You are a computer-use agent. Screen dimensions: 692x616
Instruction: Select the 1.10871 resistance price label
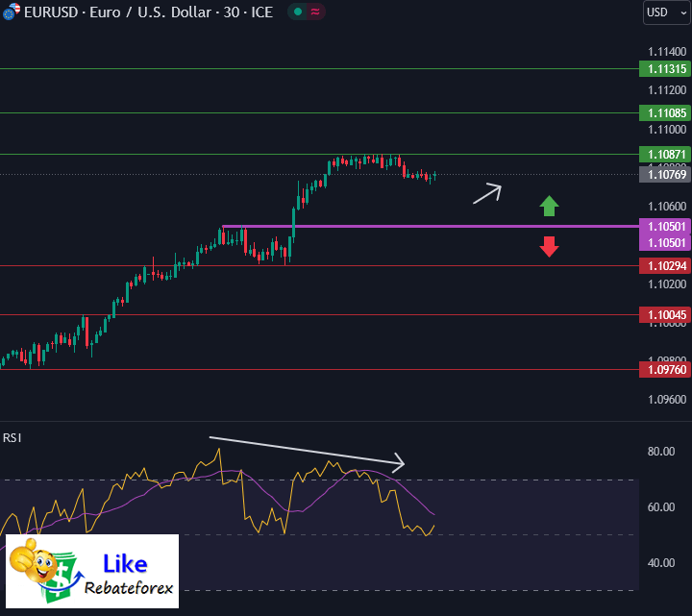click(665, 155)
